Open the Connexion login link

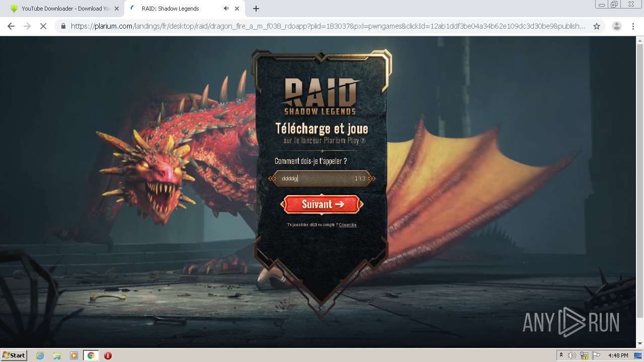coord(348,225)
